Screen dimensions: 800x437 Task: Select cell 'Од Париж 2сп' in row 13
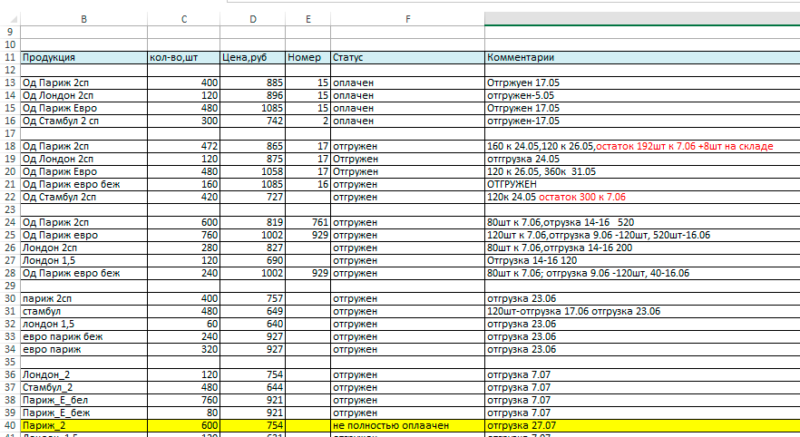coord(84,83)
